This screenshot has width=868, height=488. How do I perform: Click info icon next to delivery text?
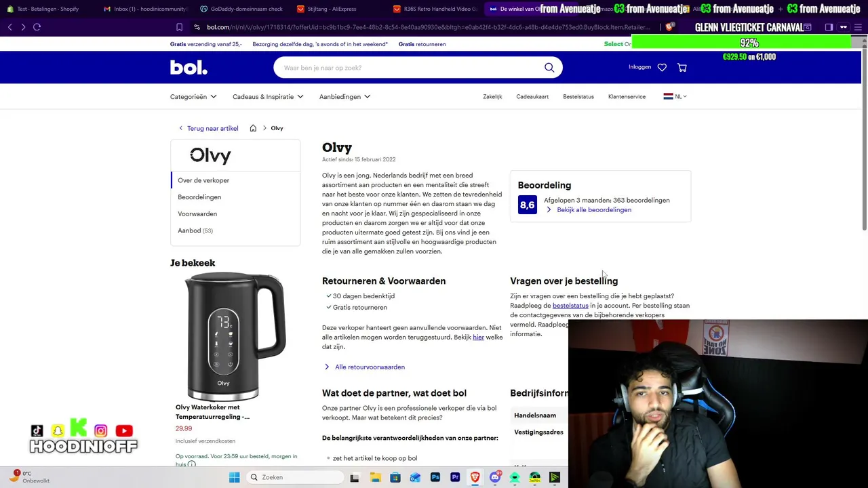click(192, 464)
